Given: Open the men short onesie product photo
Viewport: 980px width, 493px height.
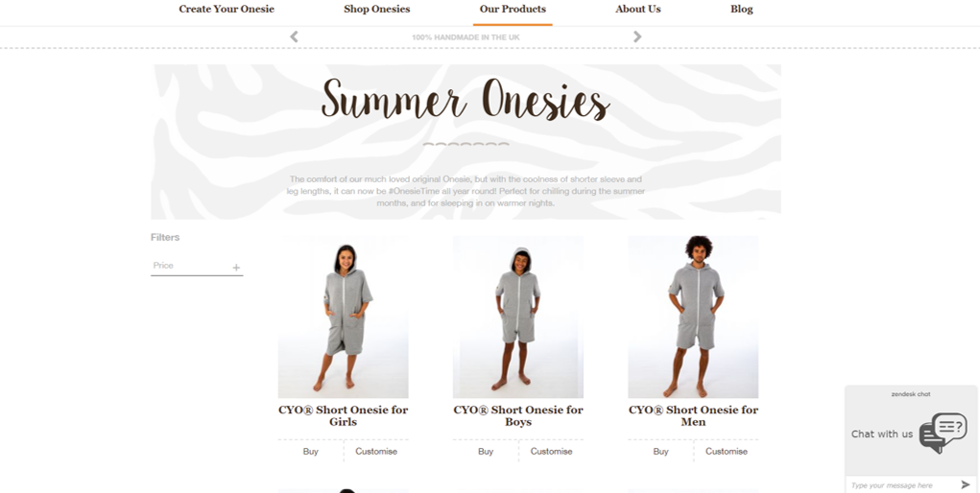Looking at the screenshot, I should click(x=693, y=317).
